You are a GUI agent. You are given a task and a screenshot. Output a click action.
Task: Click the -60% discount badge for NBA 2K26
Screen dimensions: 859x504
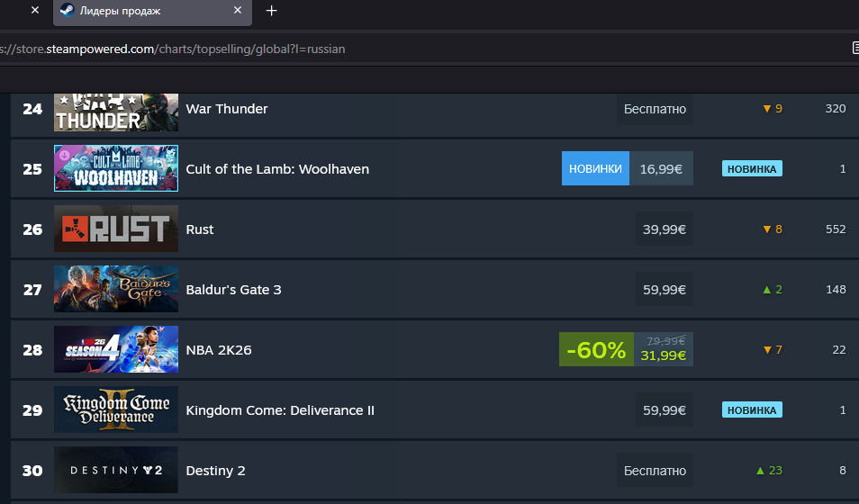[x=597, y=349]
